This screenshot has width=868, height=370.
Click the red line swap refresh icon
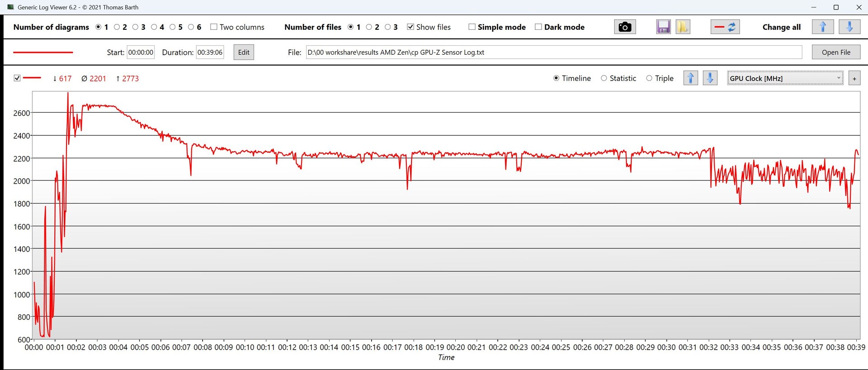pyautogui.click(x=725, y=27)
